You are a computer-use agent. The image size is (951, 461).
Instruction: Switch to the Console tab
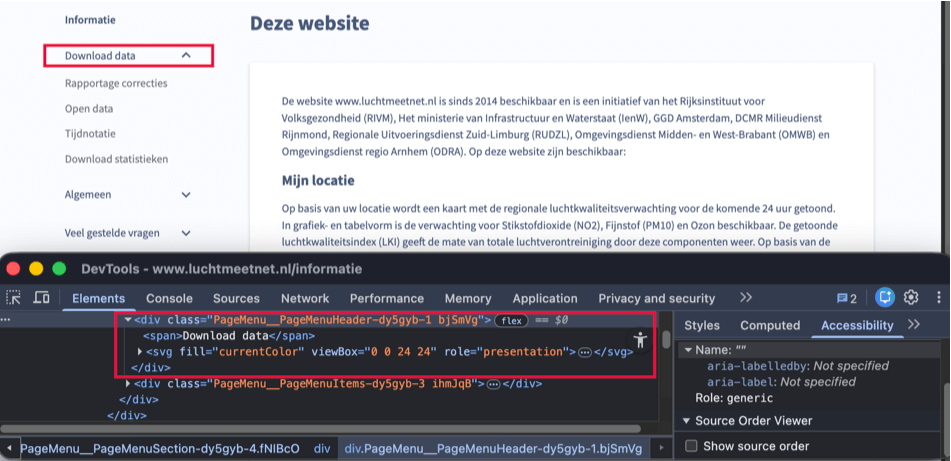[169, 298]
